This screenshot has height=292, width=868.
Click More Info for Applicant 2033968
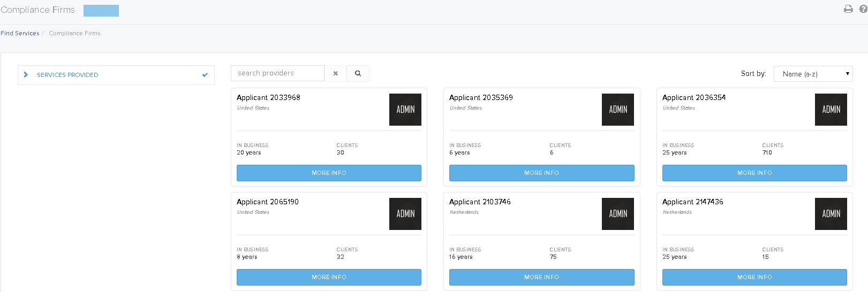(329, 173)
